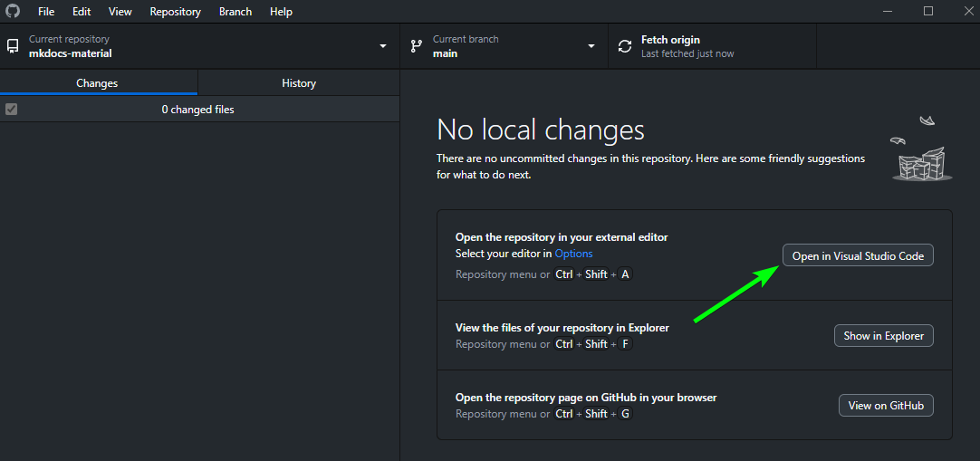Open the View menu
Screen dimensions: 980x461
[x=120, y=12]
